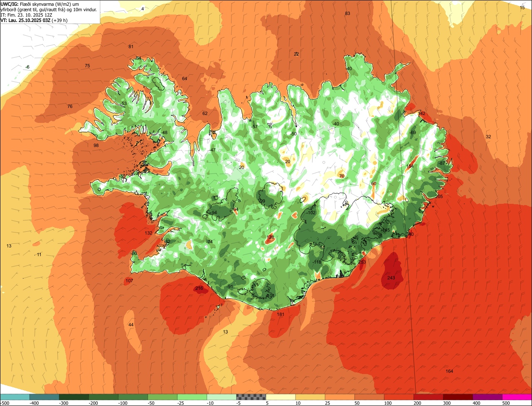
Task: Click the magenta legend swatch above 500
Action: click(517, 397)
